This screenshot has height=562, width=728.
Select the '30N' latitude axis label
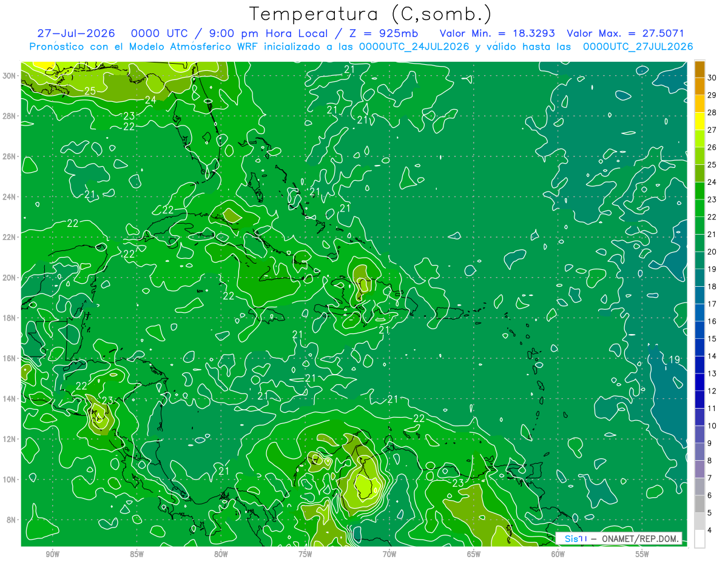coord(10,76)
